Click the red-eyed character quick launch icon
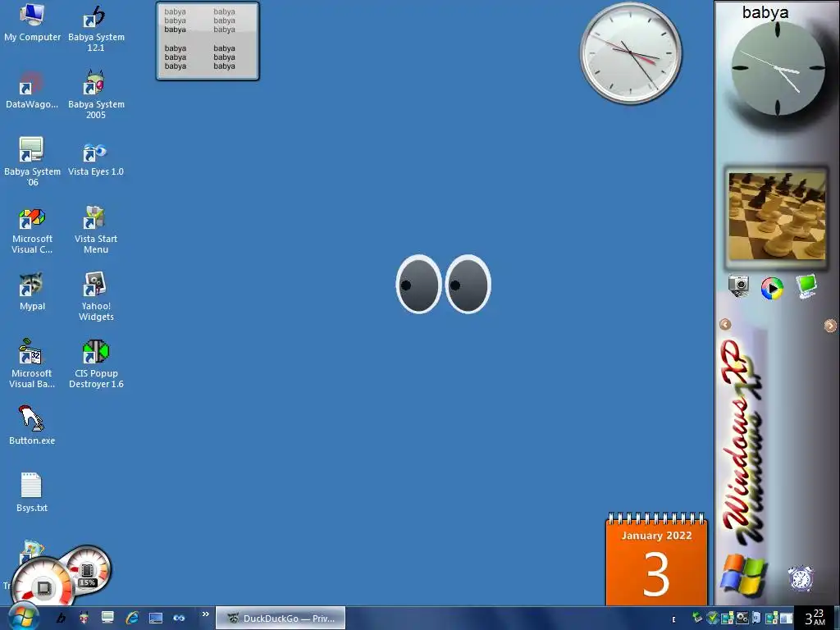The image size is (840, 630). tap(84, 619)
